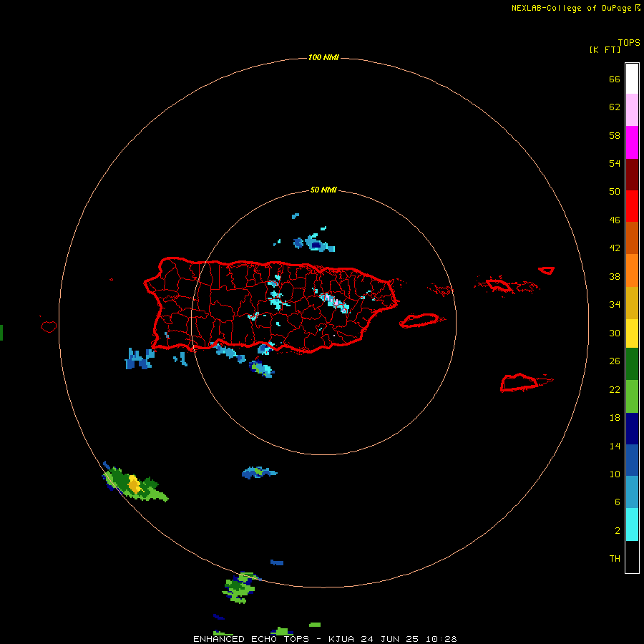
Task: Click the 38 legend value
Action: coord(615,277)
